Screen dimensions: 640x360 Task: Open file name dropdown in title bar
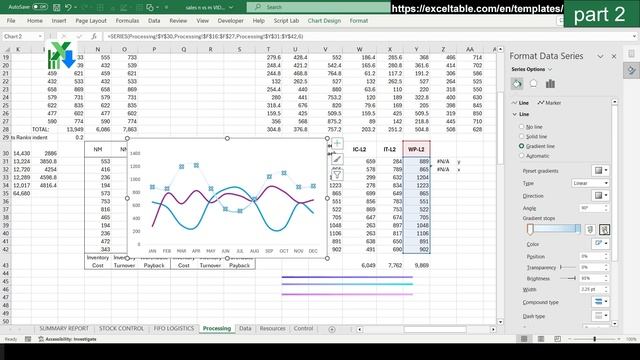(x=231, y=7)
